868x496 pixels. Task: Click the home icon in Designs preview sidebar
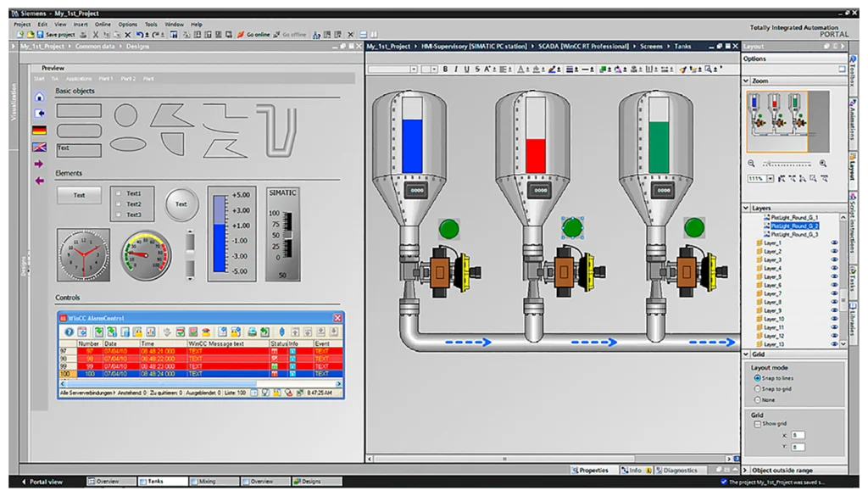click(39, 97)
